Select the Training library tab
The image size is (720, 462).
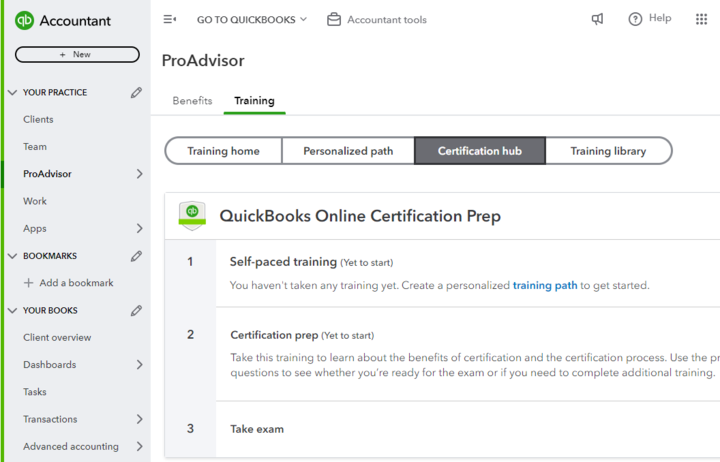point(608,151)
